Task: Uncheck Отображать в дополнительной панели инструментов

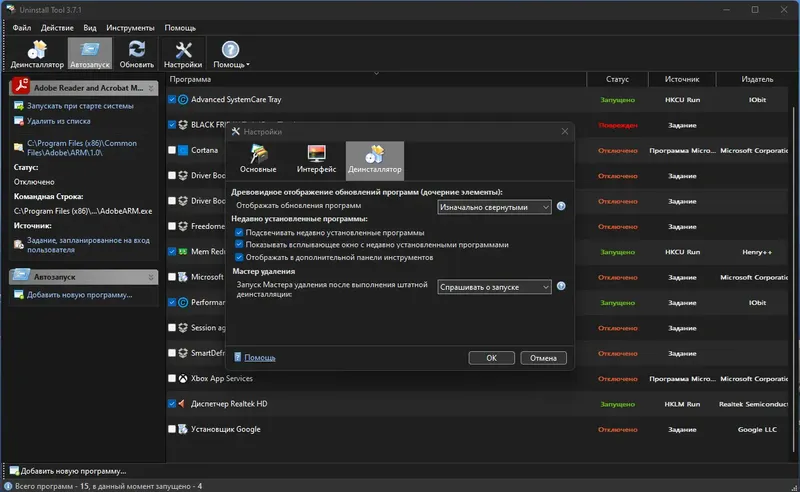Action: pyautogui.click(x=239, y=257)
